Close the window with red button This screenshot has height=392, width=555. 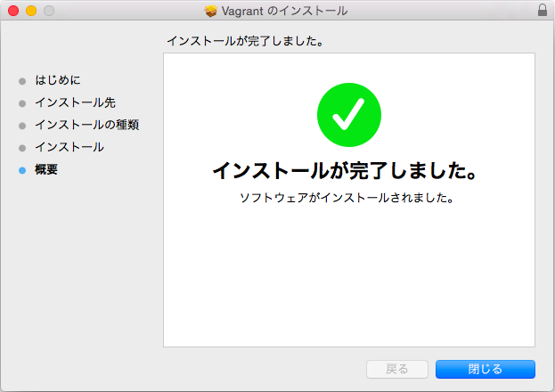click(13, 11)
